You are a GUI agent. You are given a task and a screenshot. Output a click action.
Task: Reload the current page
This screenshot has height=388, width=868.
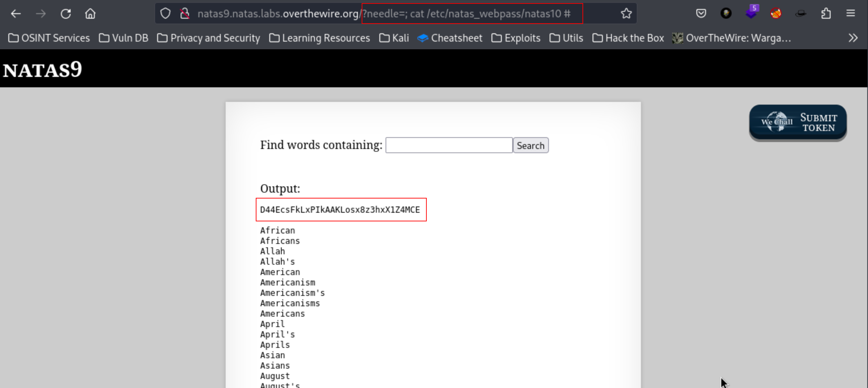(66, 14)
